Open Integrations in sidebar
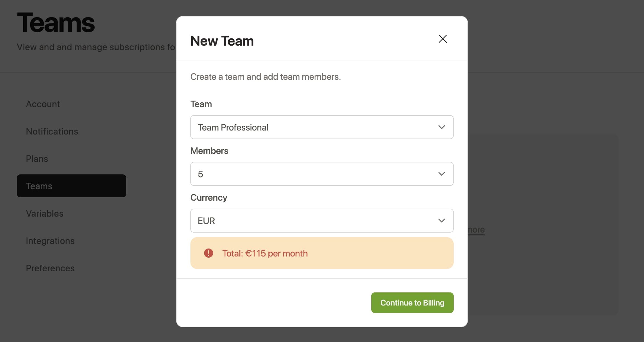The width and height of the screenshot is (644, 342). tap(50, 241)
